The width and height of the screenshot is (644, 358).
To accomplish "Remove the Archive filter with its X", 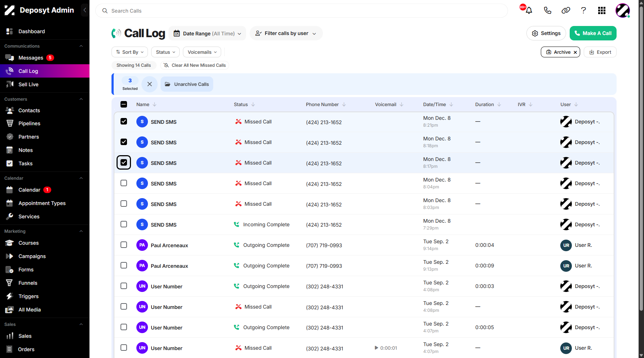I will [575, 52].
